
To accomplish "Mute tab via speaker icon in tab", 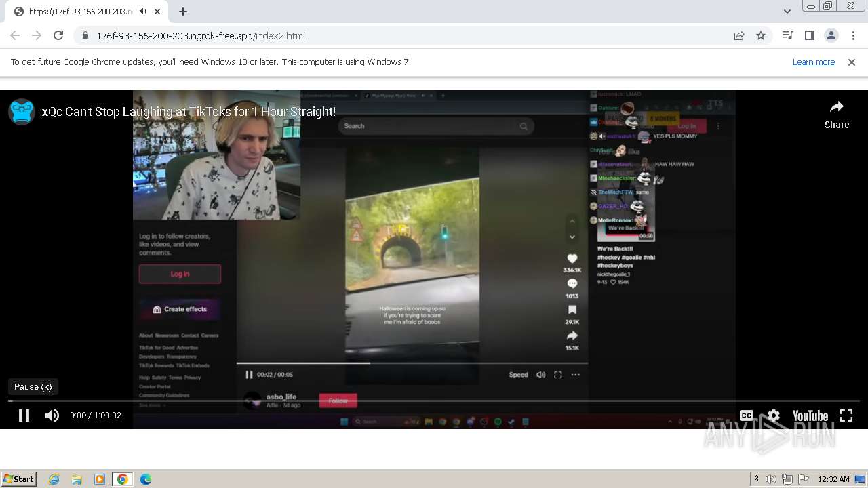I will click(x=143, y=12).
